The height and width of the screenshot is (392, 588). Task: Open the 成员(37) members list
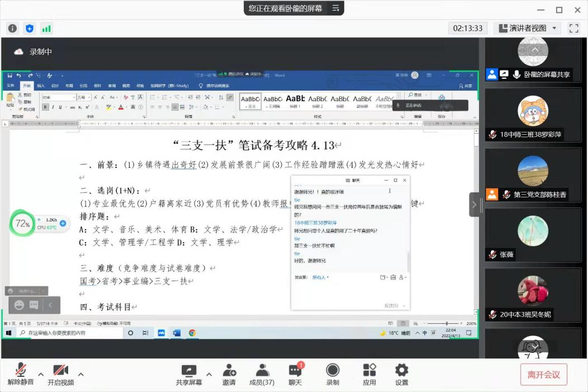(262, 371)
